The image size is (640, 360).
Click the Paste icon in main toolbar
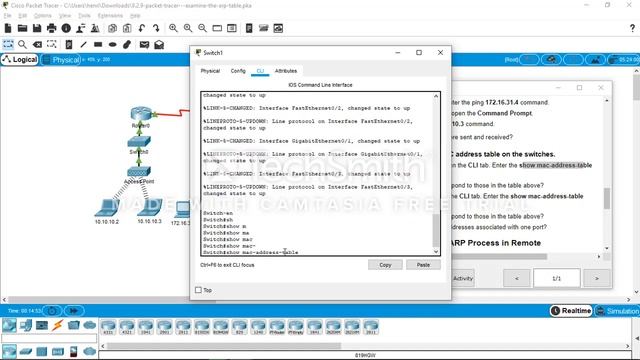[127, 28]
